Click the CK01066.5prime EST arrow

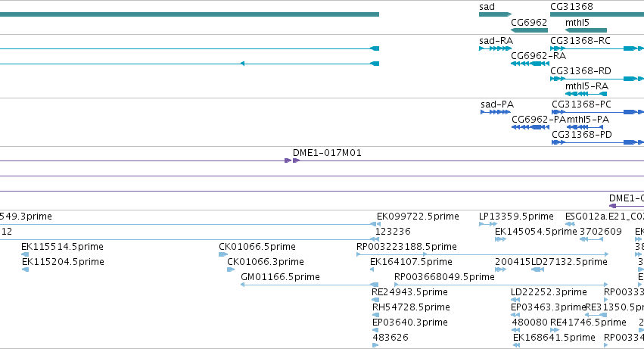(x=223, y=254)
